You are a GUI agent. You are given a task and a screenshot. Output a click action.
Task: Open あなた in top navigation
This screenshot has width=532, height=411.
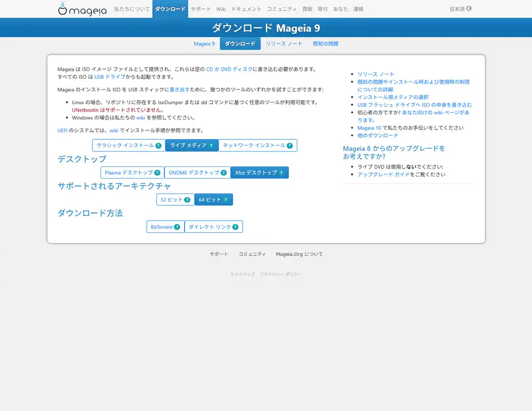click(x=340, y=9)
